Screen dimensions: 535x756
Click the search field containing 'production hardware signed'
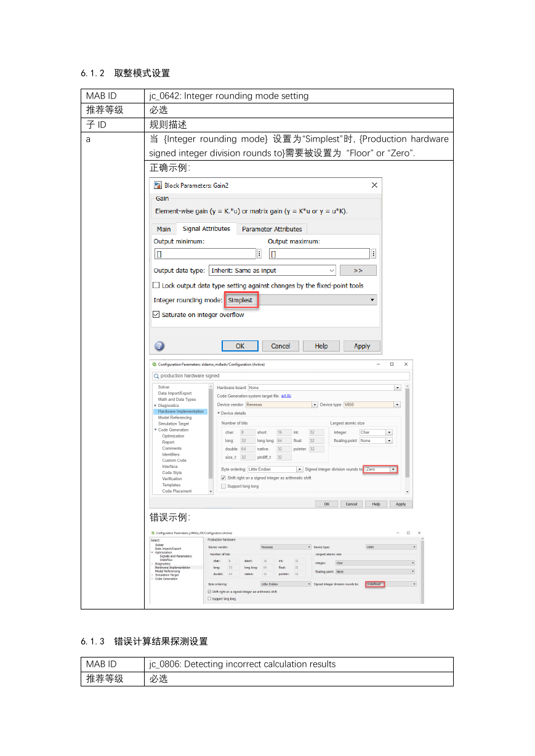click(x=281, y=376)
